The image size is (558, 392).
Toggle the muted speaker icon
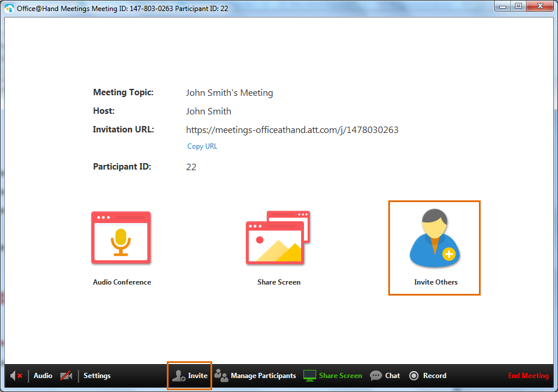tap(16, 376)
